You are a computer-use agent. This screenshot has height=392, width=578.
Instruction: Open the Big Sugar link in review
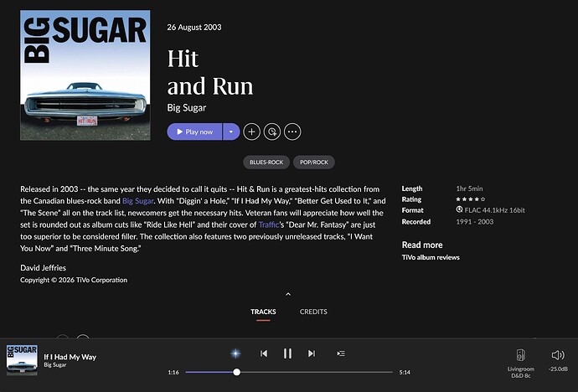[138, 201]
